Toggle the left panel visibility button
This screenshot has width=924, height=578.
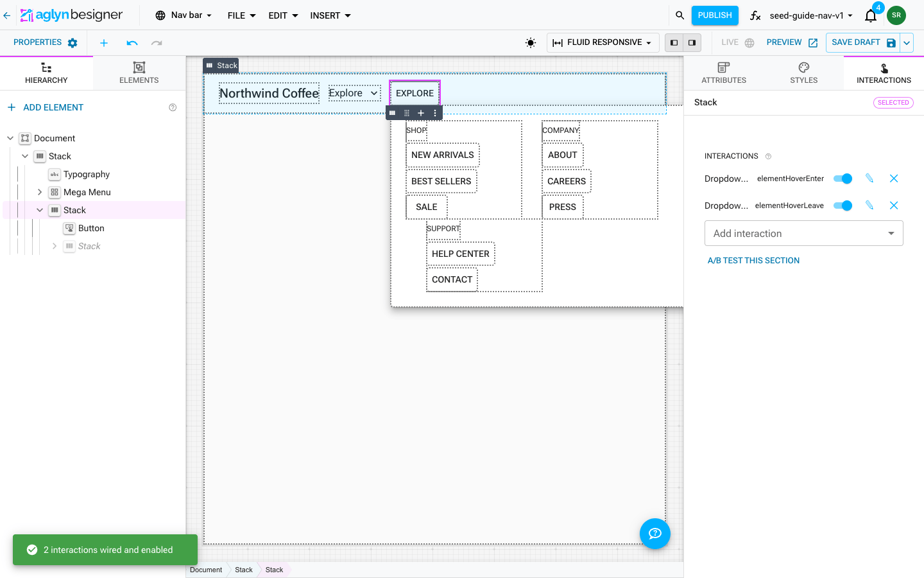[674, 43]
